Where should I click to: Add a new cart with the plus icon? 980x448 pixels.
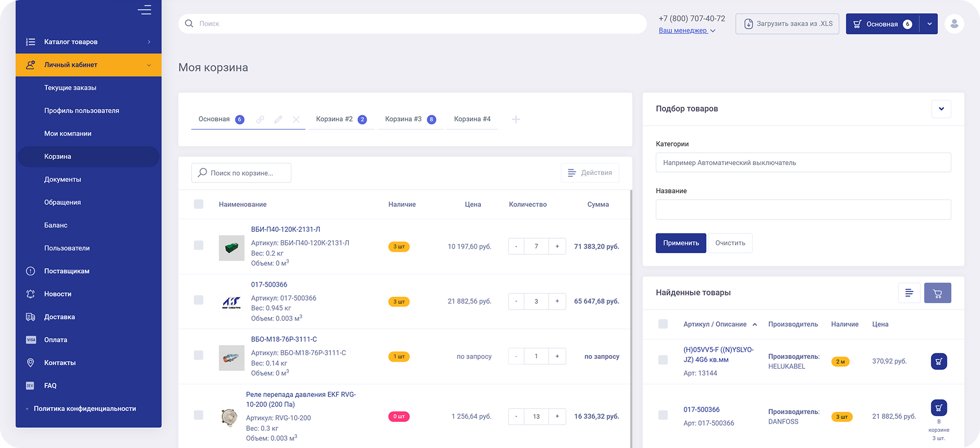coord(516,119)
